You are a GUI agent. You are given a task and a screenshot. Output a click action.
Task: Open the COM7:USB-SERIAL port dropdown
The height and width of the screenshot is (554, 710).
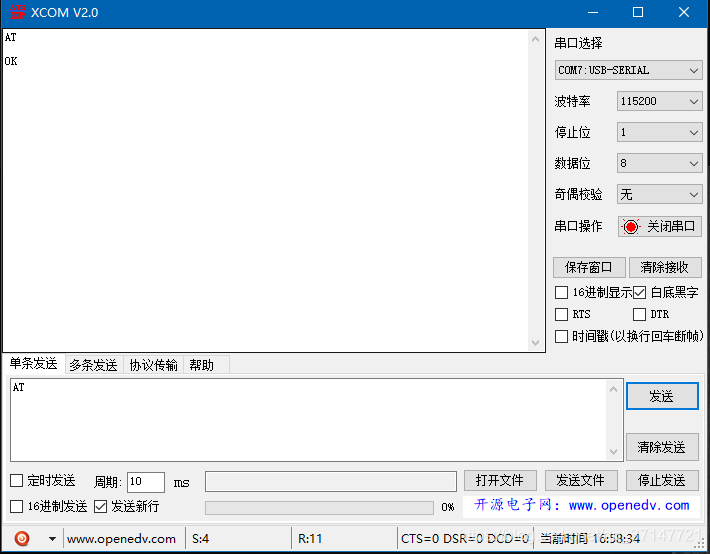628,70
